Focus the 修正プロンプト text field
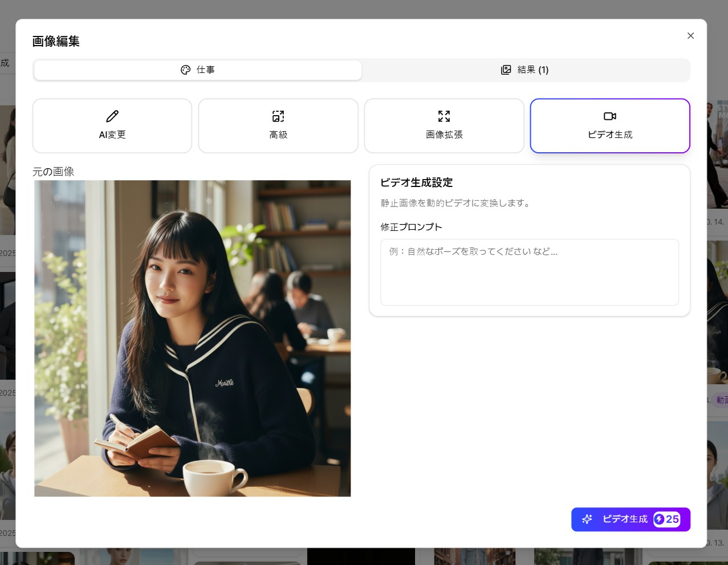The width and height of the screenshot is (728, 565). click(x=530, y=273)
